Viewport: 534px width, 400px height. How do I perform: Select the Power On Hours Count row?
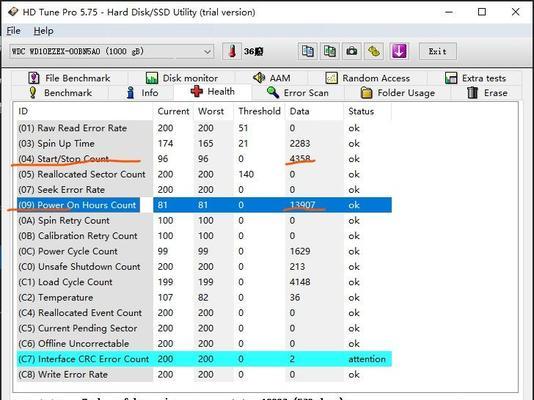coord(204,205)
